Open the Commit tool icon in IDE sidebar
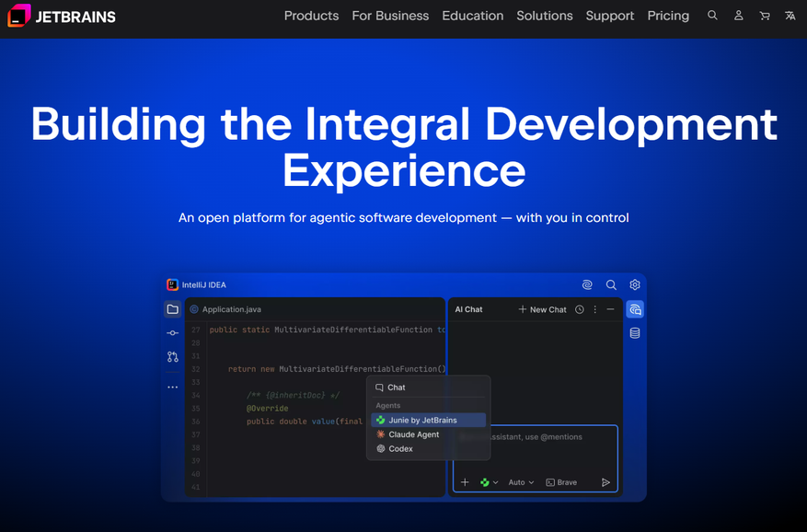The image size is (807, 532). (x=173, y=332)
